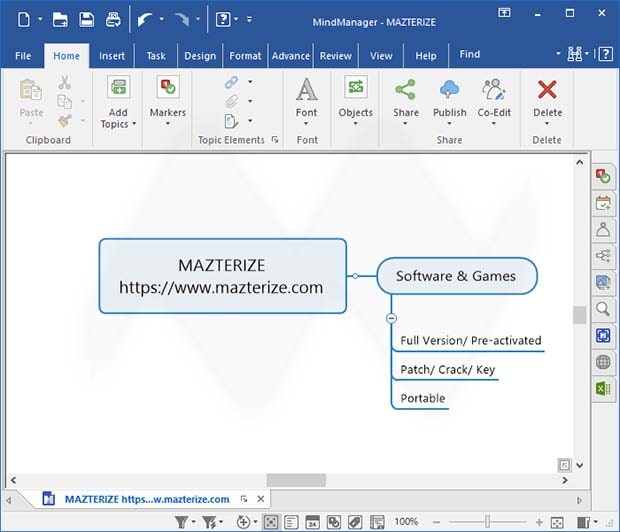Click the zoom slider handle
This screenshot has height=532, width=620.
[488, 522]
